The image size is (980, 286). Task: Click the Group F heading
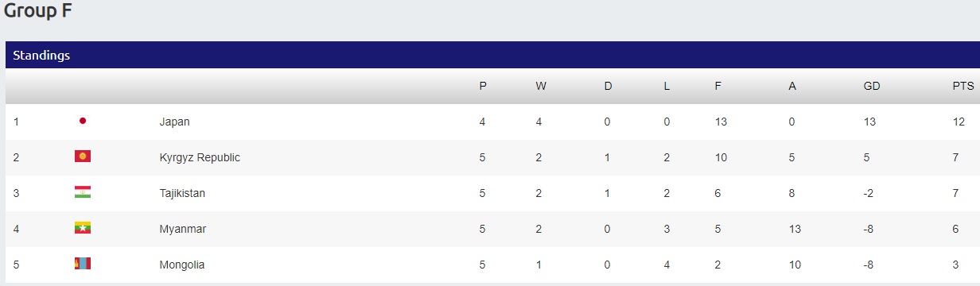pos(38,11)
